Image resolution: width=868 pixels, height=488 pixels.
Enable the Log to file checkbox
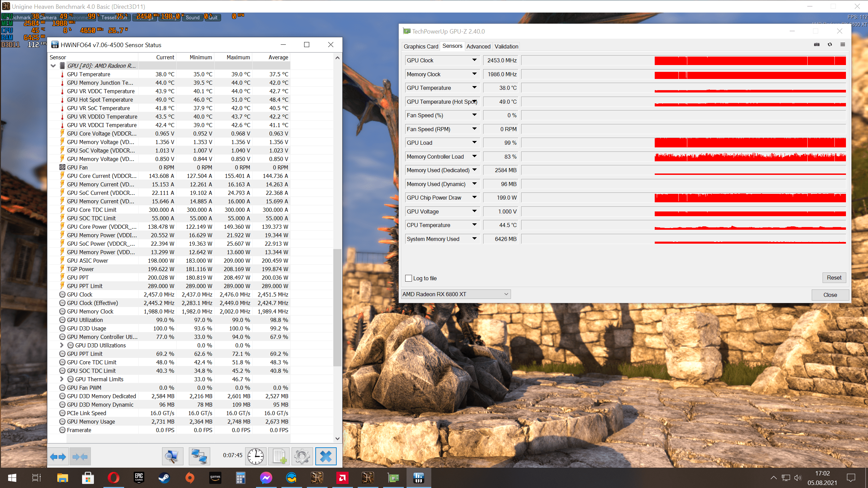click(409, 278)
